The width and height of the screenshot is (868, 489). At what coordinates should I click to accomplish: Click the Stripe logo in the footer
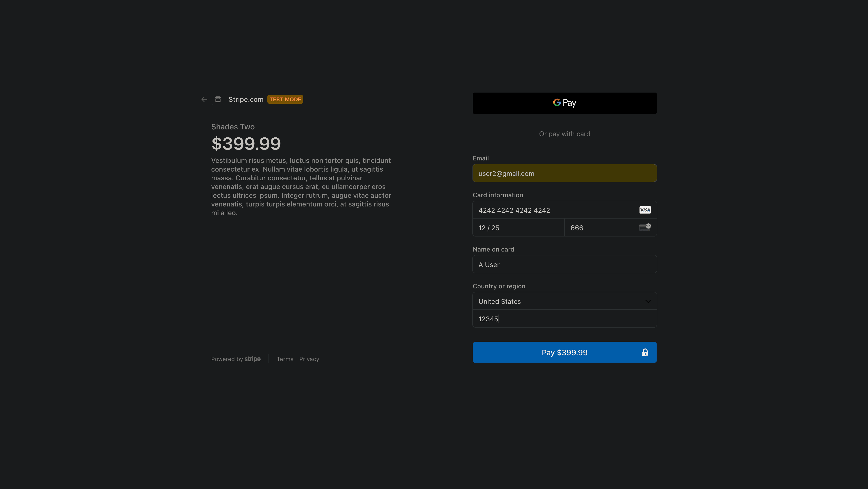tap(252, 359)
